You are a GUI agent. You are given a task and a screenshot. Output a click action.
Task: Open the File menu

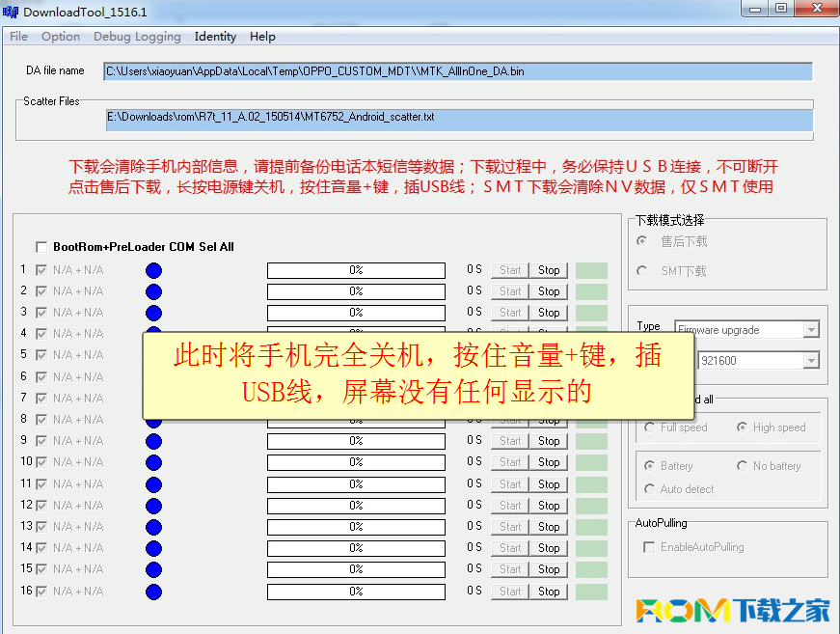coord(18,37)
